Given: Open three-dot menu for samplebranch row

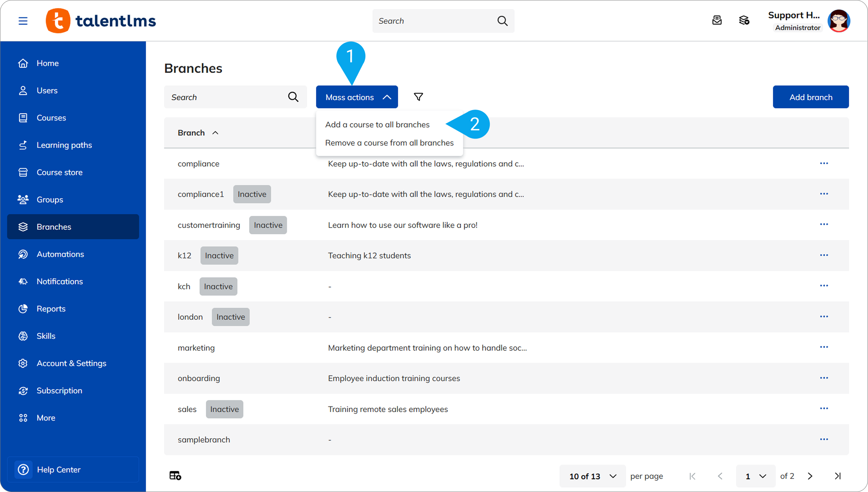Looking at the screenshot, I should [824, 439].
